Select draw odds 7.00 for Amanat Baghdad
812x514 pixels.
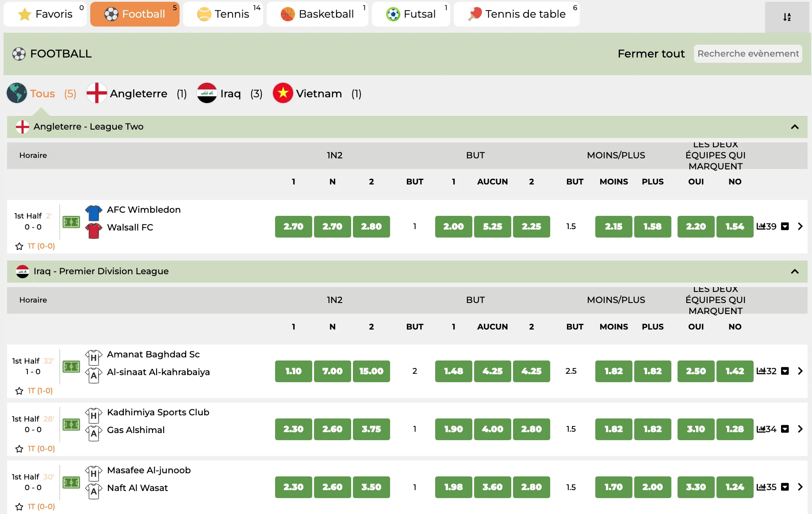[x=333, y=371]
